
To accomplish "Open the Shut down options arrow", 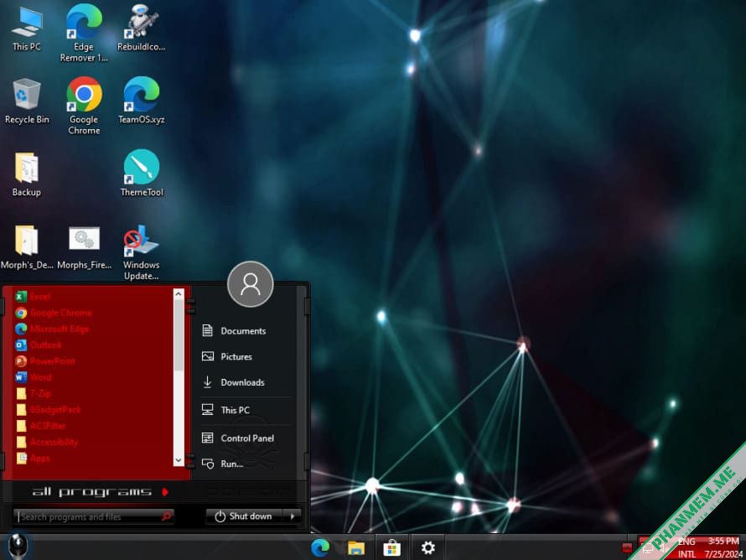I will point(293,516).
